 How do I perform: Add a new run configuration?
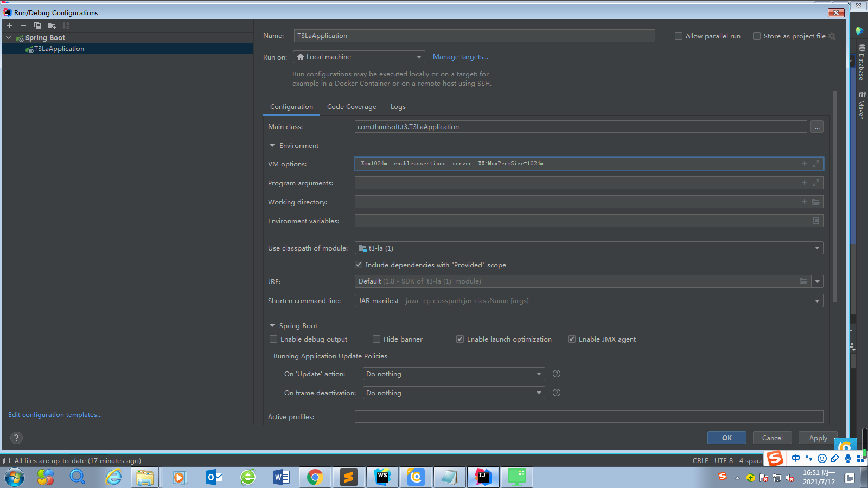pos(9,25)
